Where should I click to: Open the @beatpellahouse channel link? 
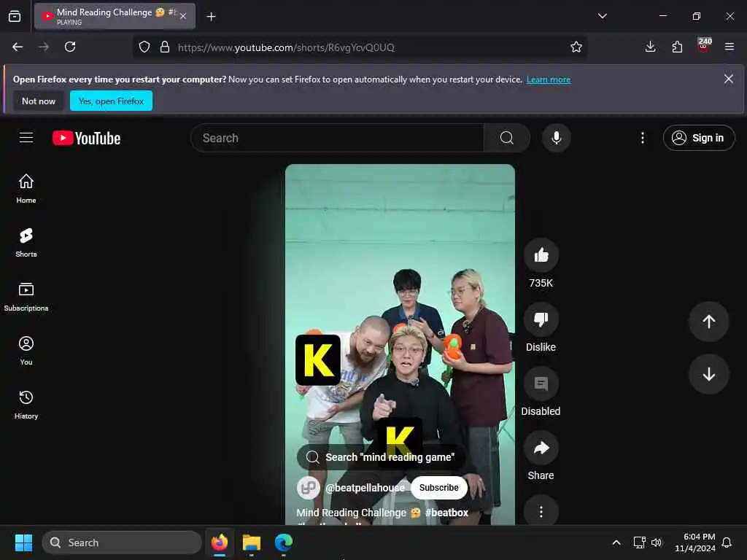365,488
